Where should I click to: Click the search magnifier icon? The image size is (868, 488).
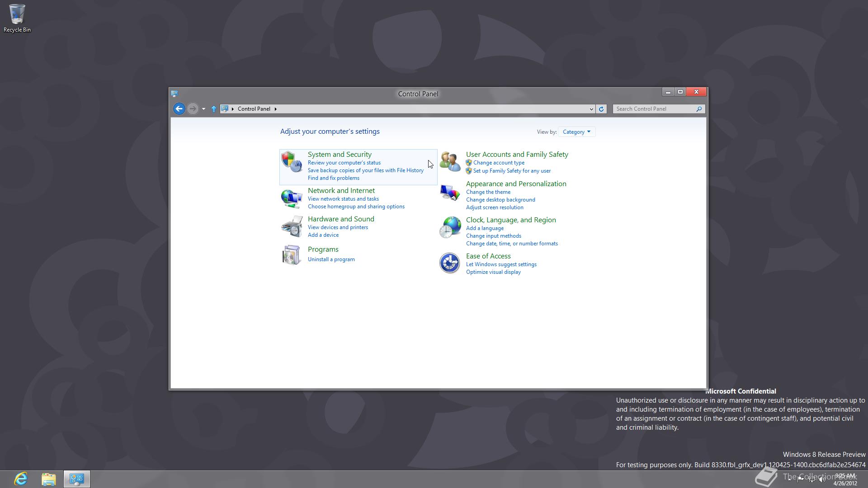699,109
